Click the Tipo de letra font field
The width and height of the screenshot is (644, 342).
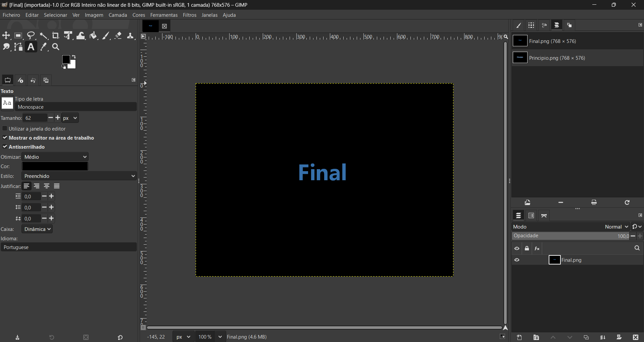click(x=76, y=107)
